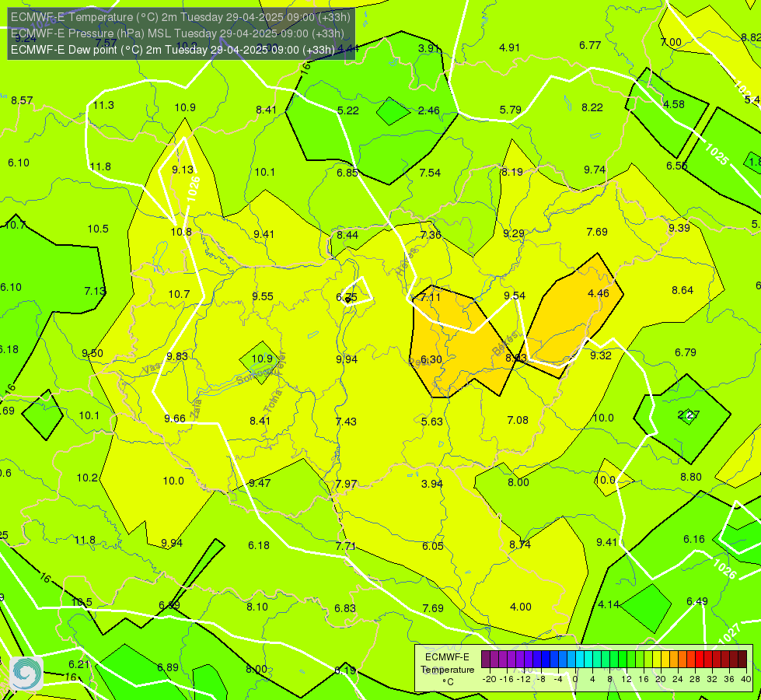
Task: Click the dew point value 2.46
Action: pos(429,110)
